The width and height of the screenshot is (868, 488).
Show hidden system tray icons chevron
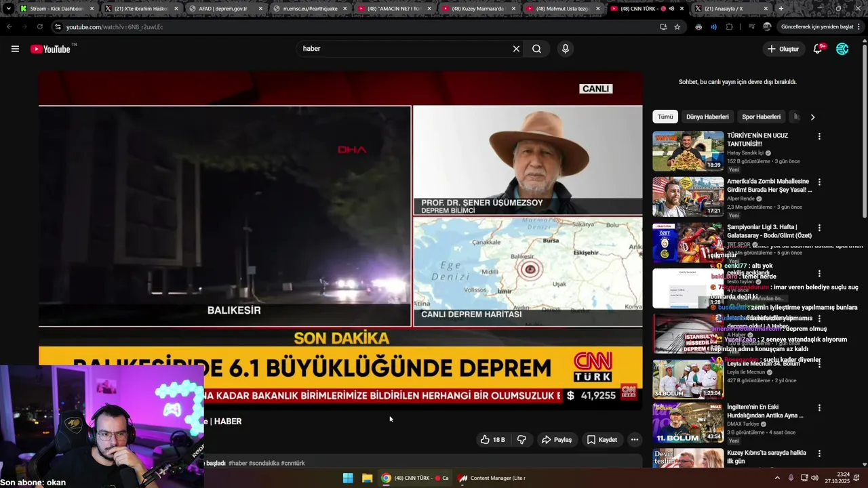(776, 478)
